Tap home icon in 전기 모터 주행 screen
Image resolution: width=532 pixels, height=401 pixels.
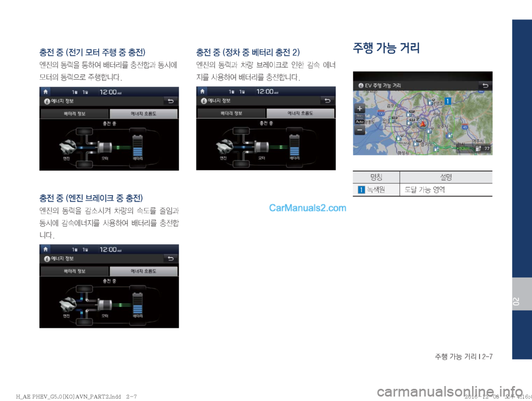tap(45, 91)
